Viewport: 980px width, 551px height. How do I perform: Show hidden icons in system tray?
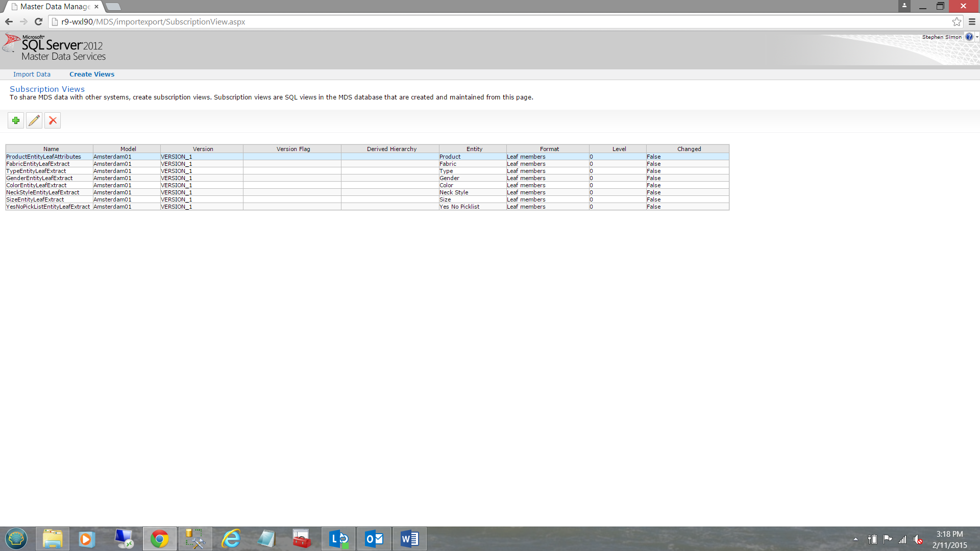(855, 539)
